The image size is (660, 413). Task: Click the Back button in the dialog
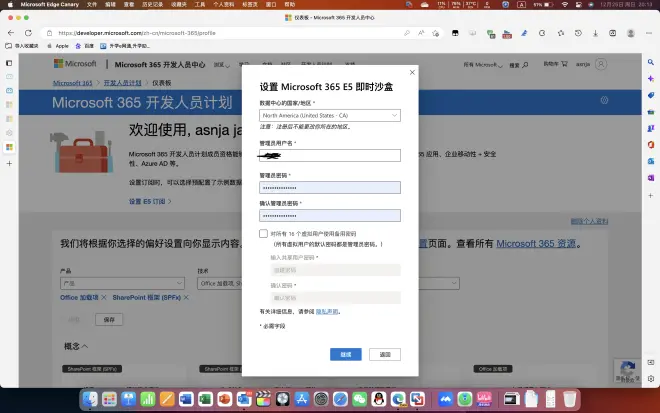[x=385, y=354]
